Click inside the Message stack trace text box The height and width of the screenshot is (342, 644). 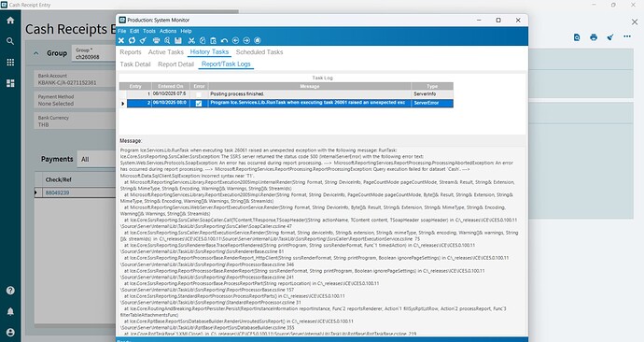322,241
